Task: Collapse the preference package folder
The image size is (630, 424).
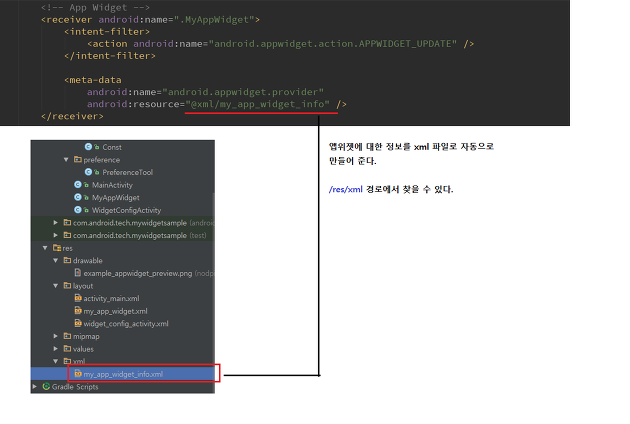Action: (x=66, y=160)
